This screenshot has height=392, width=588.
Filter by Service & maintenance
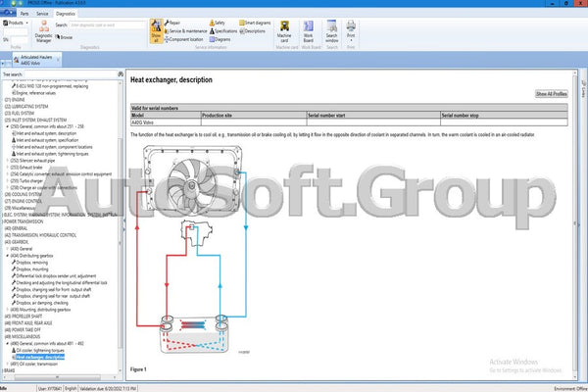(x=185, y=31)
